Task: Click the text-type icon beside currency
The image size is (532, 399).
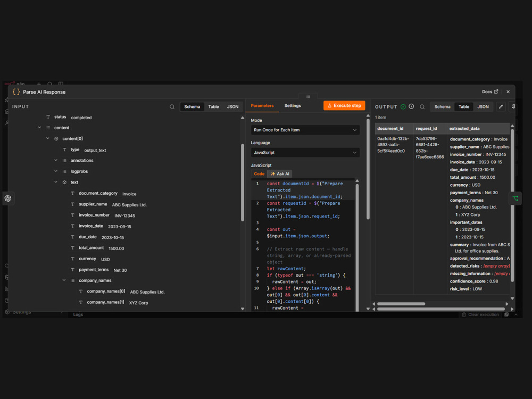Action: [72, 259]
